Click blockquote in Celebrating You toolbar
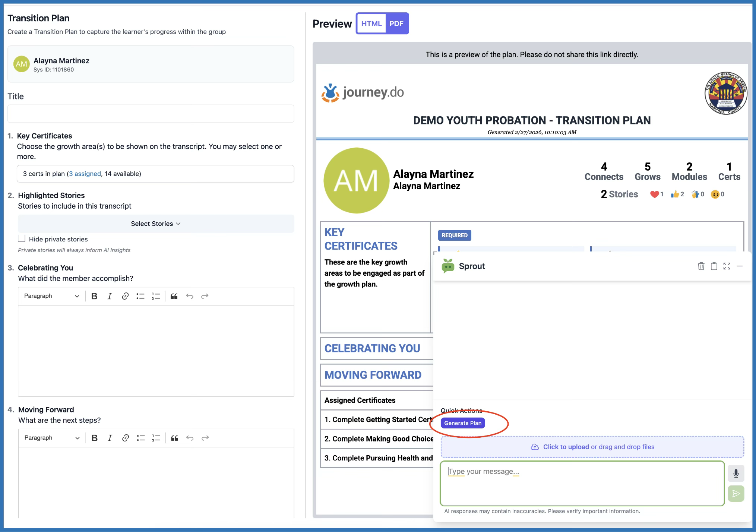The width and height of the screenshot is (756, 532). (x=174, y=296)
